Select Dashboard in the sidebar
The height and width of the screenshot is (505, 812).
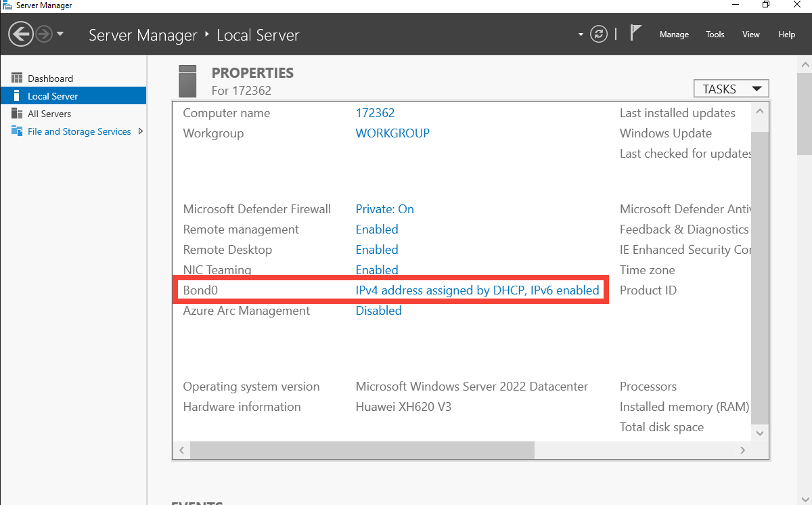(47, 78)
